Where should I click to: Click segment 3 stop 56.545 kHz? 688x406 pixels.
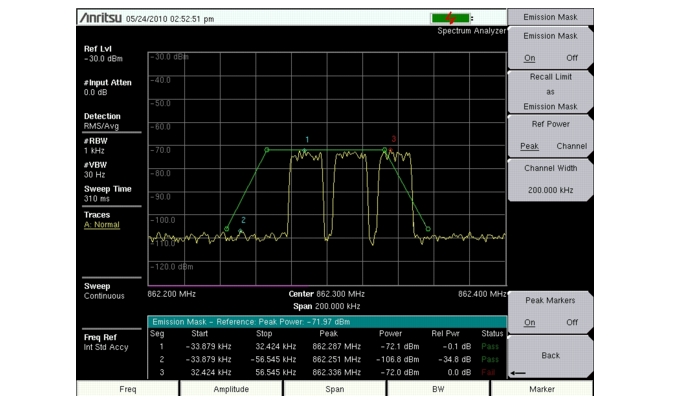(x=276, y=373)
